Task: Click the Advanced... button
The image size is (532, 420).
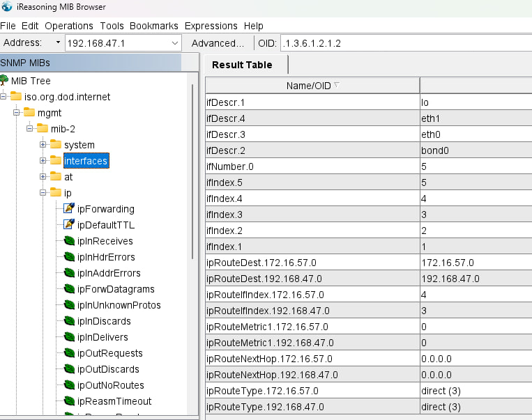Action: tap(218, 43)
